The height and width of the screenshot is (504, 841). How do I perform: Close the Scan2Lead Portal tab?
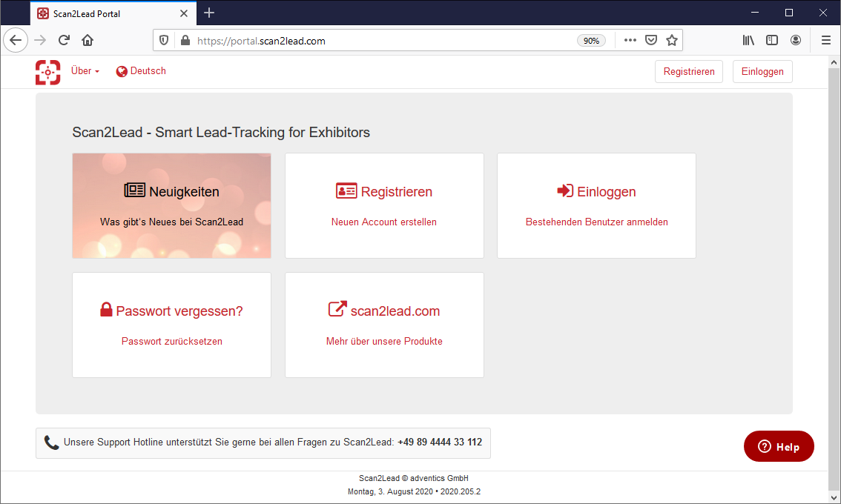point(184,13)
